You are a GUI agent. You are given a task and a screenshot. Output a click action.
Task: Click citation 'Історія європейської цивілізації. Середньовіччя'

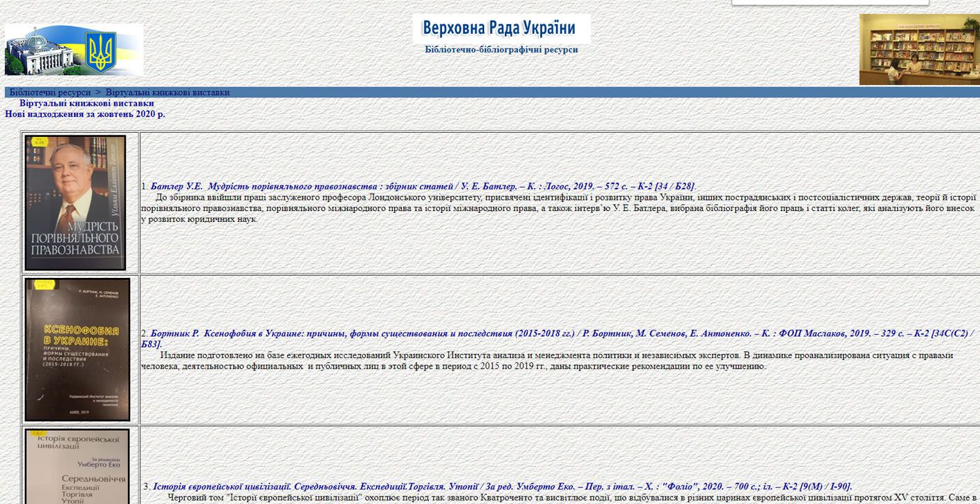[x=502, y=487]
